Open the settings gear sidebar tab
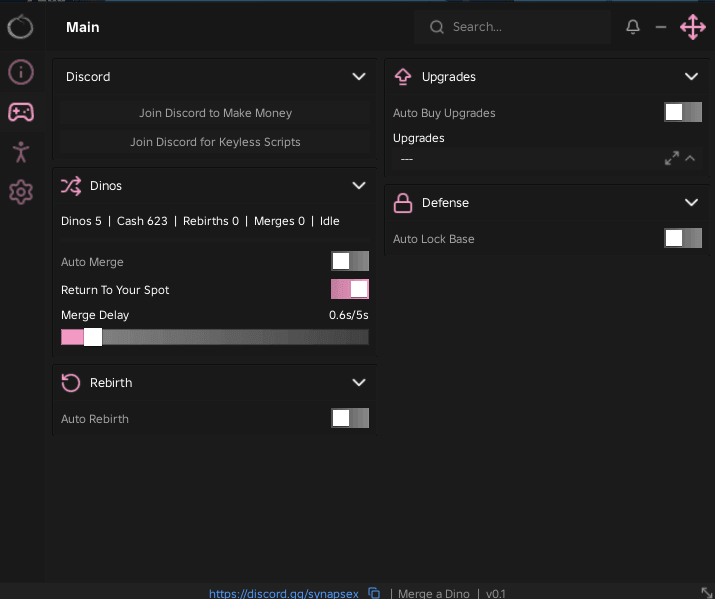This screenshot has height=599, width=715. click(21, 192)
